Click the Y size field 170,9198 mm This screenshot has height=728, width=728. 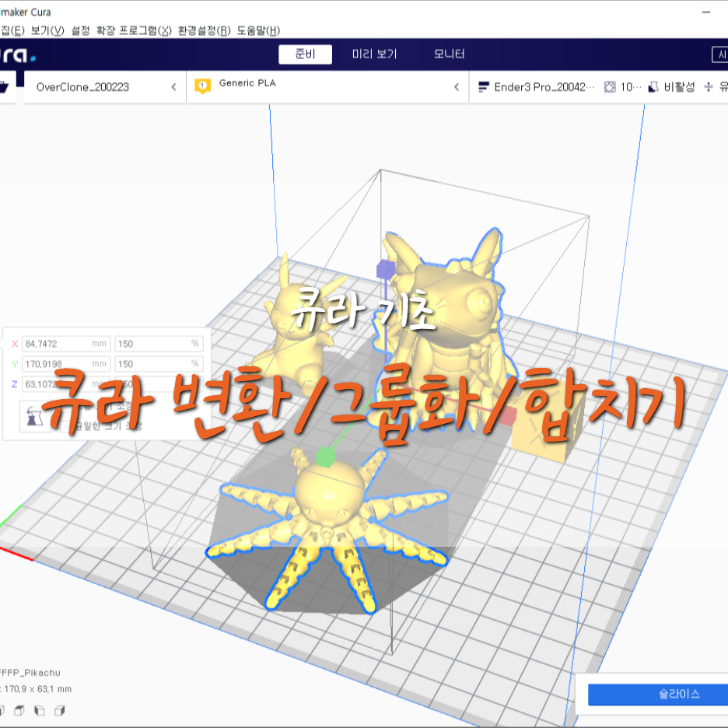pyautogui.click(x=66, y=363)
